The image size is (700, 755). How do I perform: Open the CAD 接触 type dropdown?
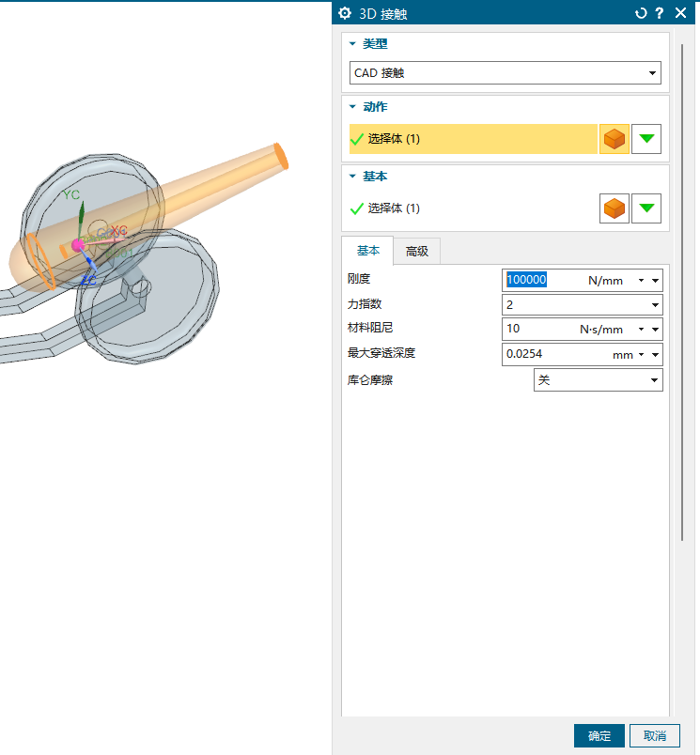[506, 73]
